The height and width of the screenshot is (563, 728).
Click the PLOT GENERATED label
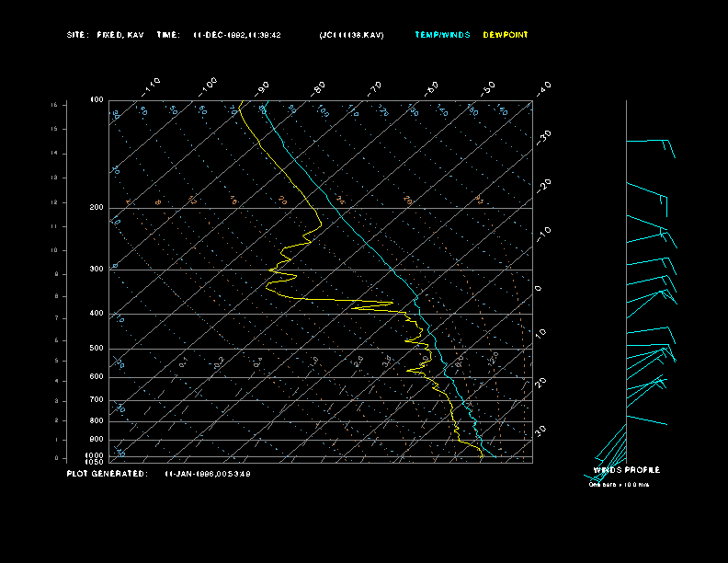(x=106, y=474)
